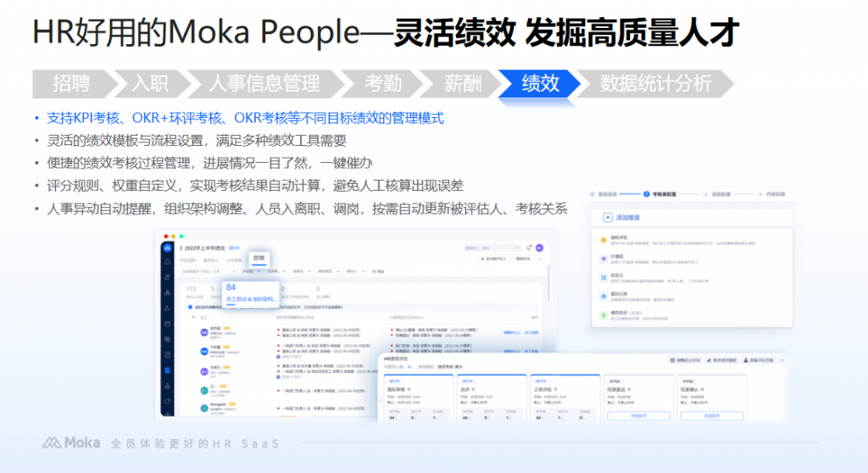Screen dimensions: 868x473
Task: Check the first employee row checkbox
Action: click(190, 331)
